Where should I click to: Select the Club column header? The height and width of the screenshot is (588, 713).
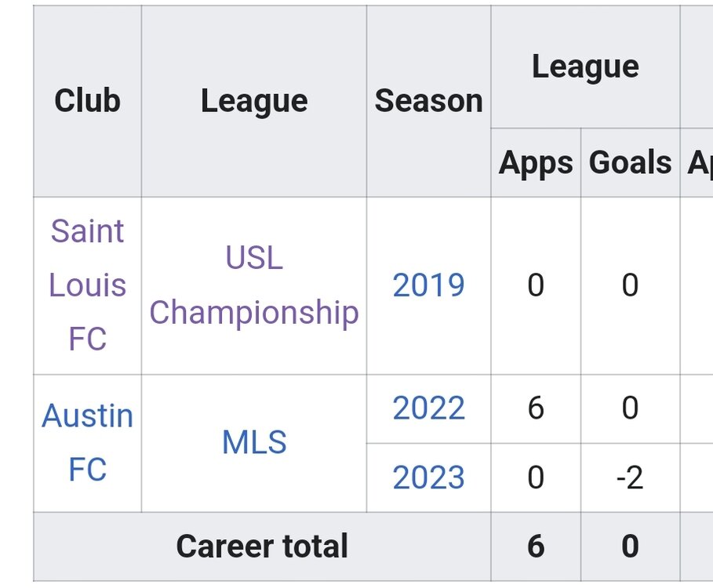pos(87,100)
